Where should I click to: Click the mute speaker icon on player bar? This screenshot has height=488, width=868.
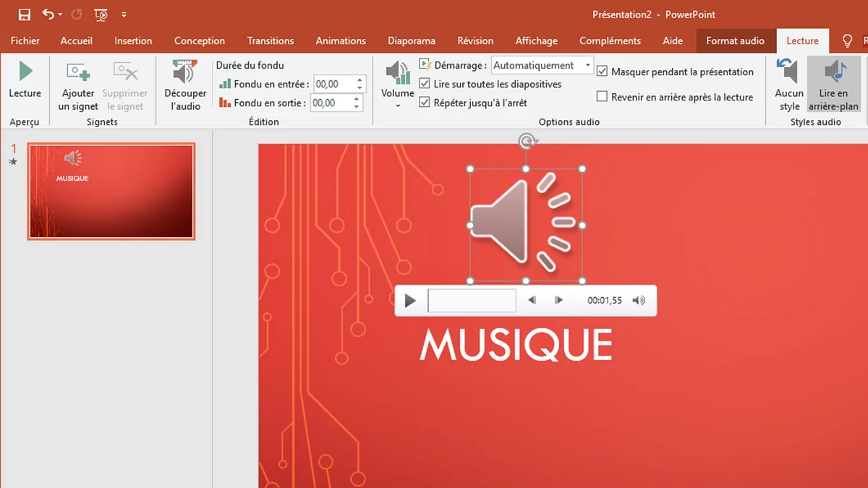point(639,301)
